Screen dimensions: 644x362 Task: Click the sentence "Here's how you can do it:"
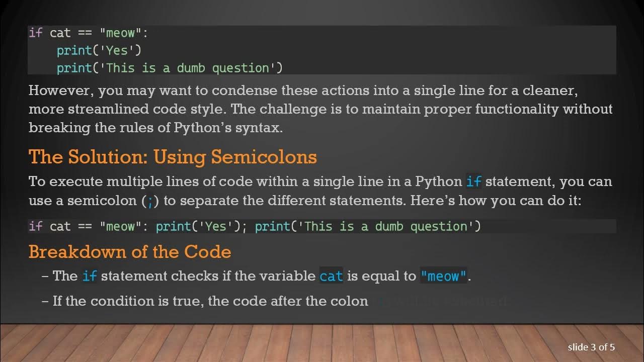(x=496, y=201)
